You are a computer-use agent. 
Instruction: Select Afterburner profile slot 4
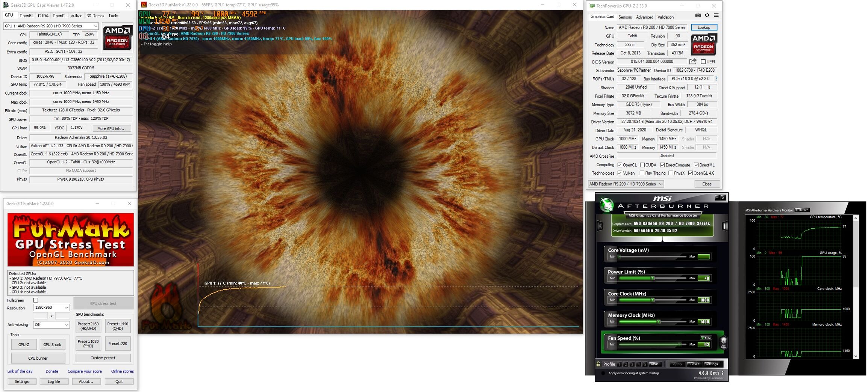click(x=638, y=364)
